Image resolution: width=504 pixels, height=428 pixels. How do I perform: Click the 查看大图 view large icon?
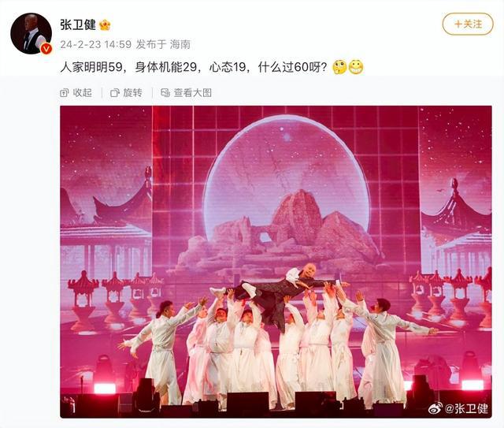pyautogui.click(x=165, y=93)
